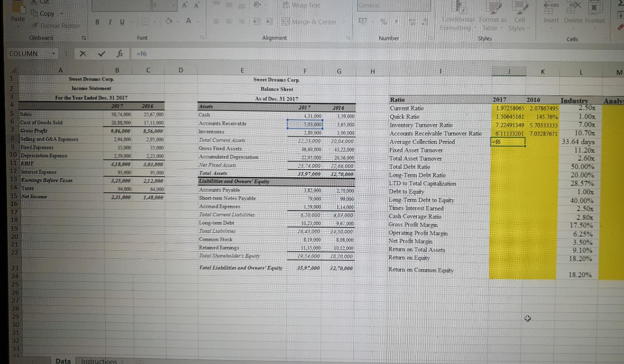Click the Decrease Decimal icon
The image size is (624, 364).
pos(425,22)
